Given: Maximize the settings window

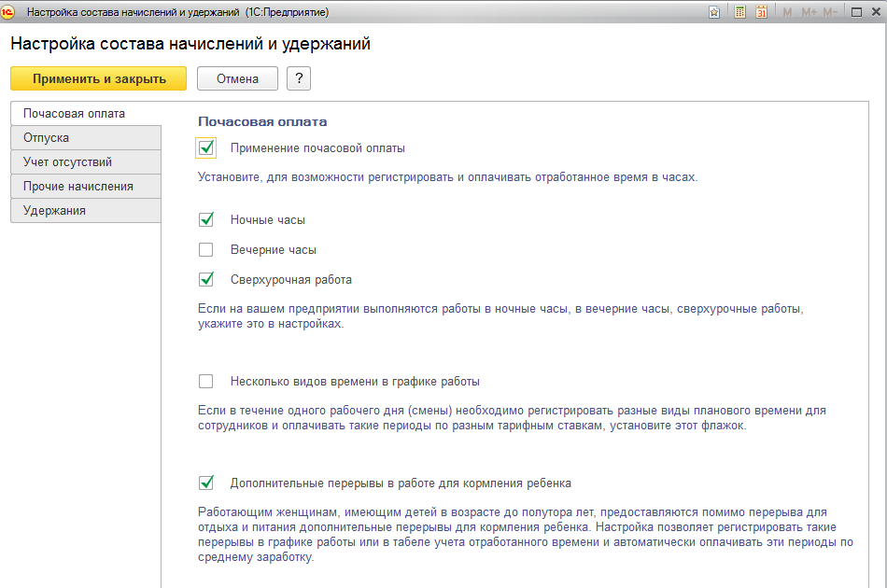Looking at the screenshot, I should tap(855, 12).
